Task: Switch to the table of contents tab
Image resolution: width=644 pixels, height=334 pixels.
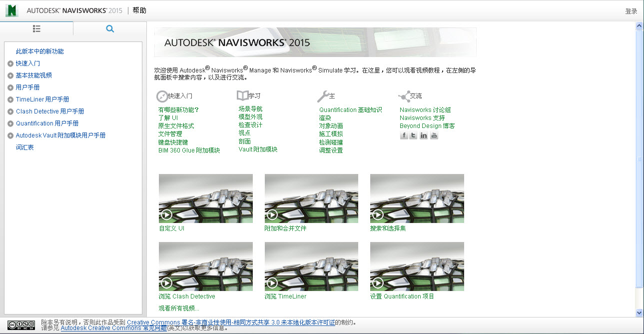Action: 36,28
